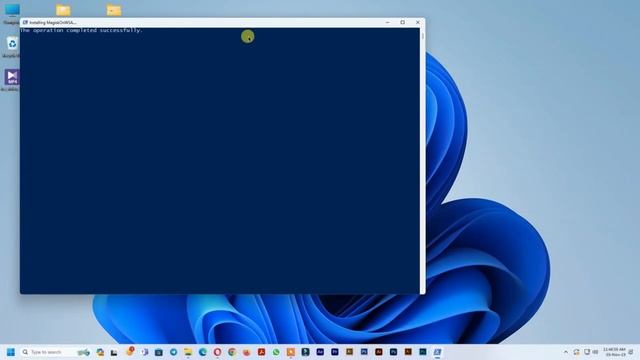Open the camera app taskbar icon
Screen dimensions: 640x360
[159, 352]
